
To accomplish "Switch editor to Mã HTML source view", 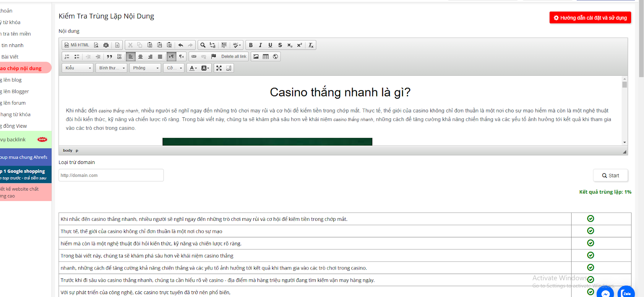I will pos(77,45).
